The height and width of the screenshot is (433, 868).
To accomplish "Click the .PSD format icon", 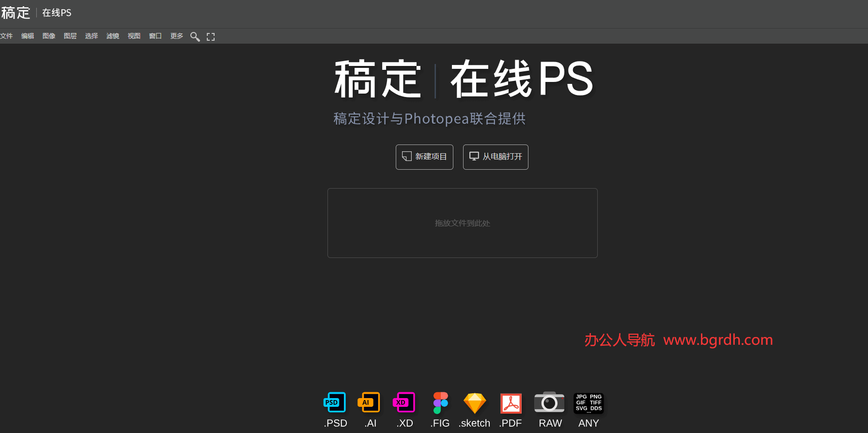I will coord(335,402).
